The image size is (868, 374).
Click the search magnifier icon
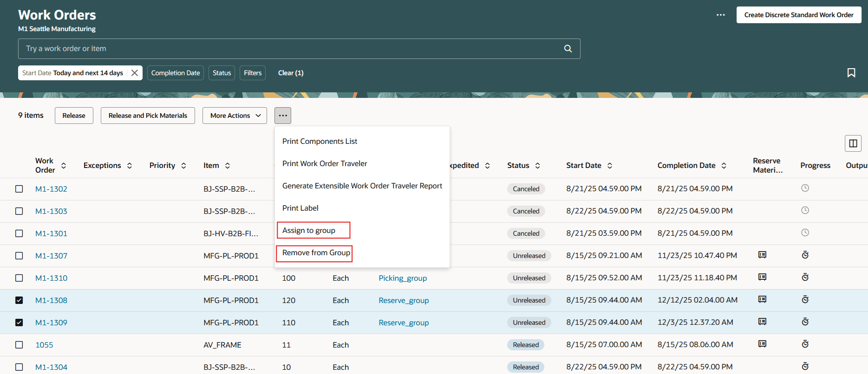click(x=568, y=49)
